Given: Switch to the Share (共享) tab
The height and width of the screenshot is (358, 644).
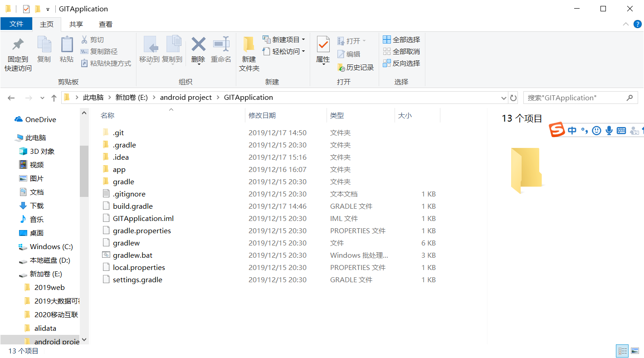Looking at the screenshot, I should tap(76, 24).
